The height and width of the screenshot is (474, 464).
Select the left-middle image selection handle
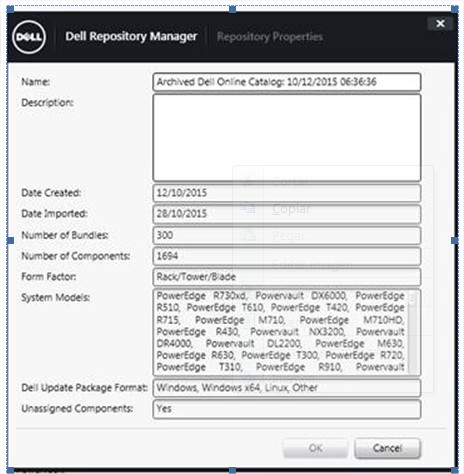pyautogui.click(x=10, y=240)
